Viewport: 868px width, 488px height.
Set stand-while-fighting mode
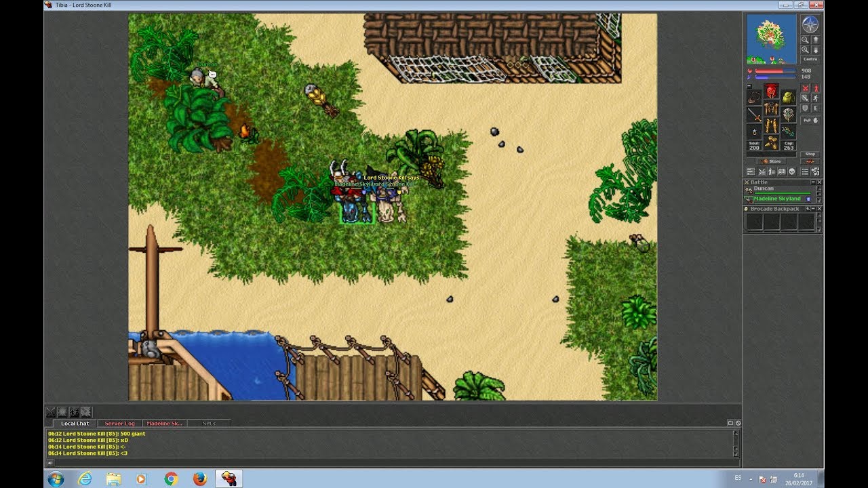pyautogui.click(x=816, y=88)
